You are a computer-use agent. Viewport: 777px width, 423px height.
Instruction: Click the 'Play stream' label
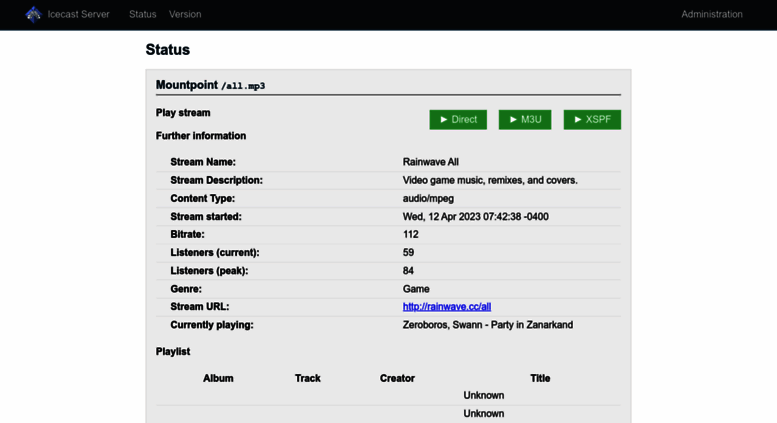point(183,113)
